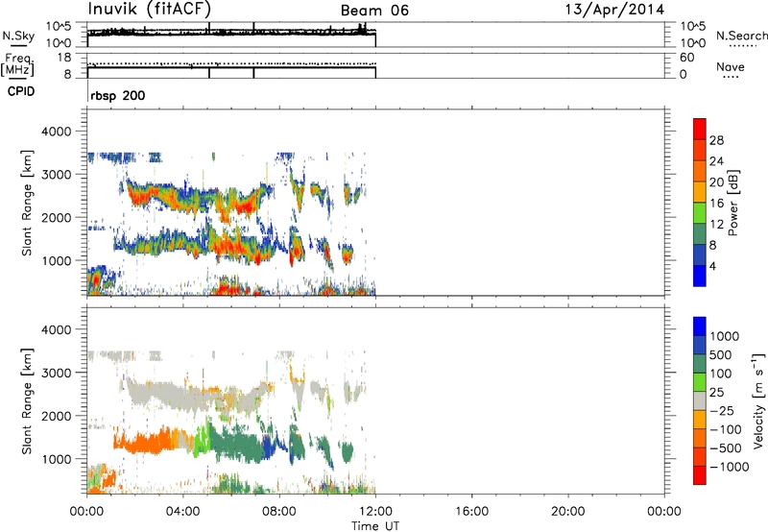
Task: Click the "Time UT" axis title
Action: point(375,526)
